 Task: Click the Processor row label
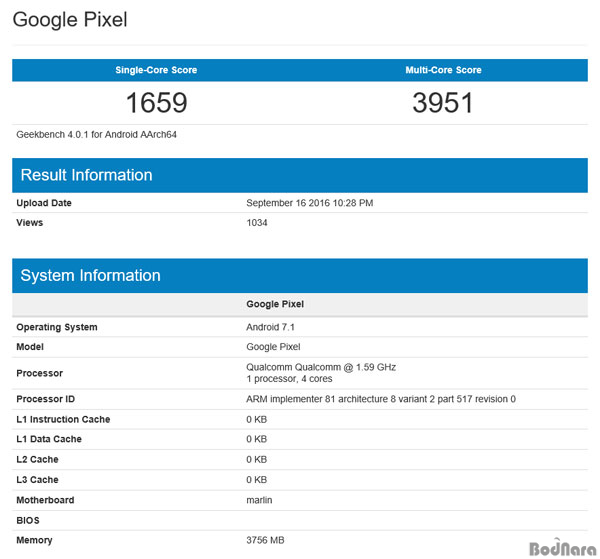click(39, 373)
